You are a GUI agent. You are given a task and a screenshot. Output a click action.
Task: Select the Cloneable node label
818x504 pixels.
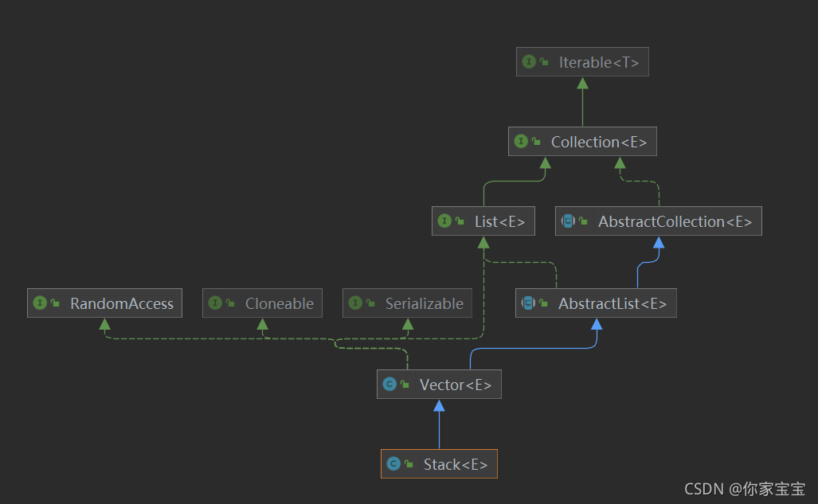click(x=279, y=303)
